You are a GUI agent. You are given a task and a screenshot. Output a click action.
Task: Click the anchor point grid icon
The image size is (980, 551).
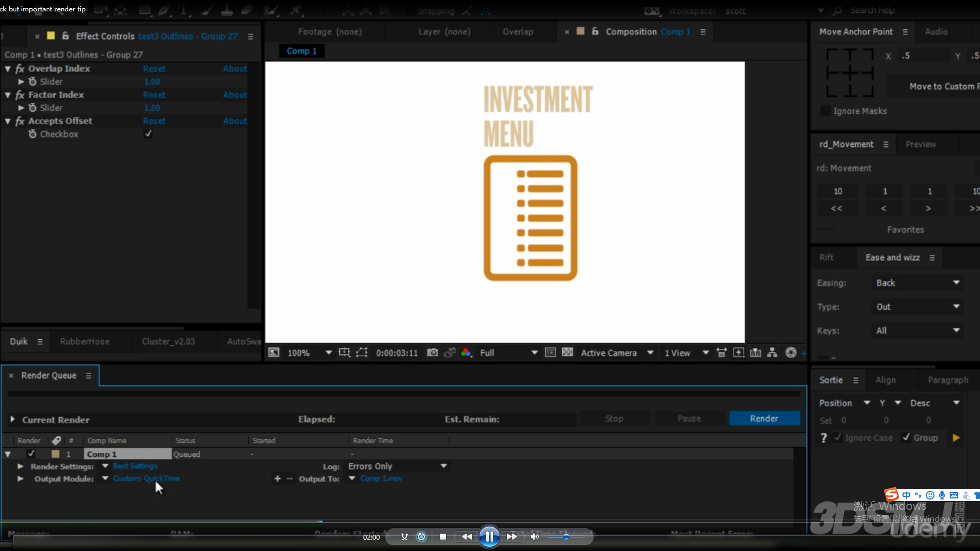(x=849, y=73)
